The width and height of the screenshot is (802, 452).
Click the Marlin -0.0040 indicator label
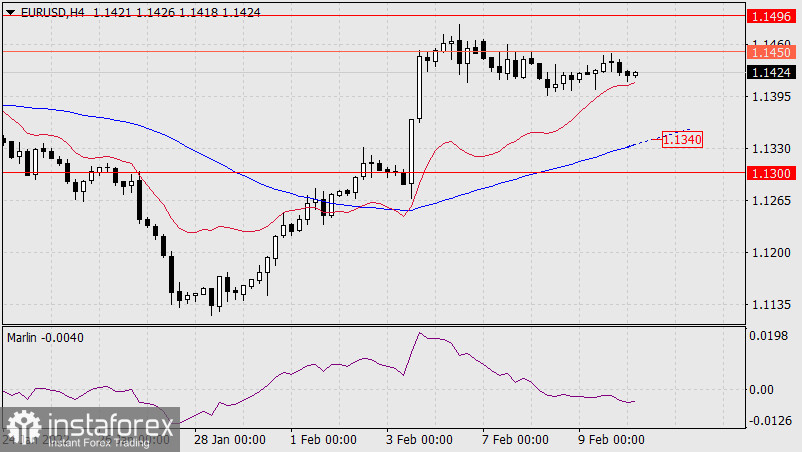(44, 337)
